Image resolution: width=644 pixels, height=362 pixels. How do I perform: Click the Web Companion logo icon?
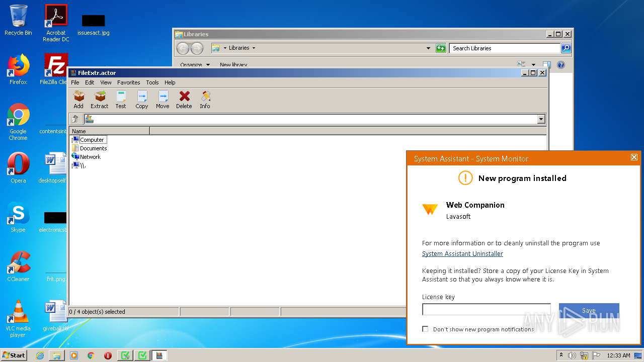click(430, 210)
